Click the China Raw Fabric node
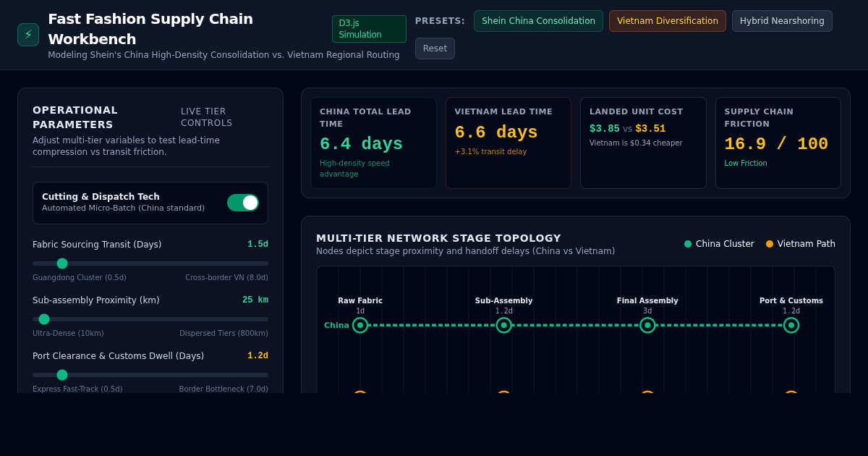Screen dimensions: 868x456 360,325
